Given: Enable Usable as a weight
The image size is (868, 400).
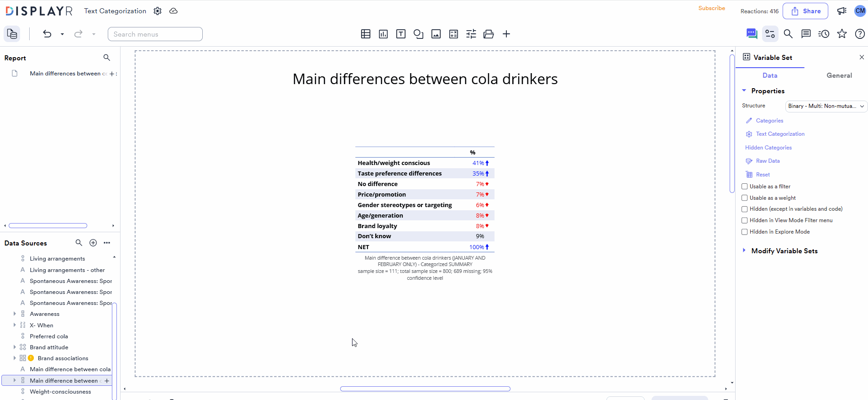Looking at the screenshot, I should 745,198.
